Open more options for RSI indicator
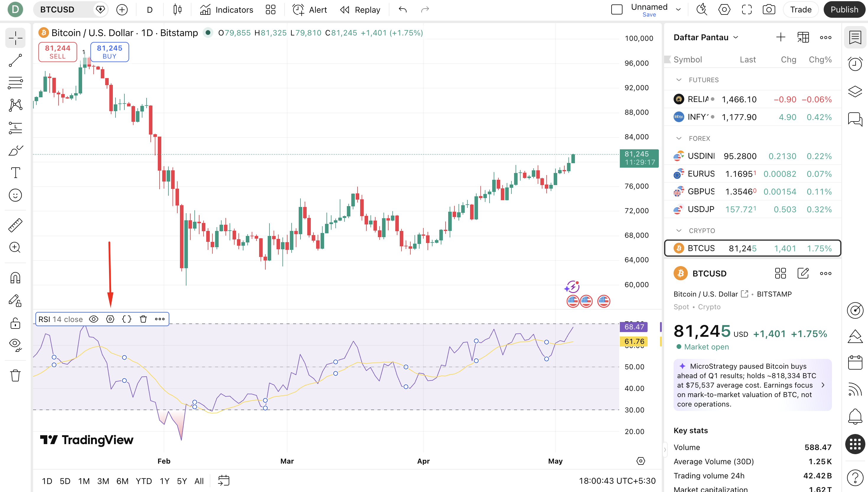 tap(160, 319)
